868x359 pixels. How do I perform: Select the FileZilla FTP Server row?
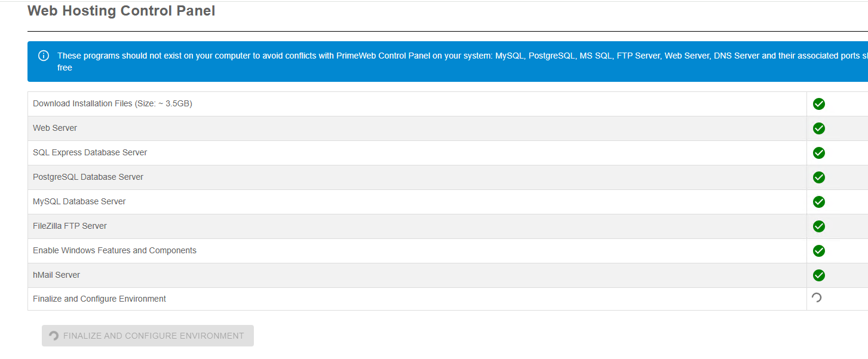(70, 226)
